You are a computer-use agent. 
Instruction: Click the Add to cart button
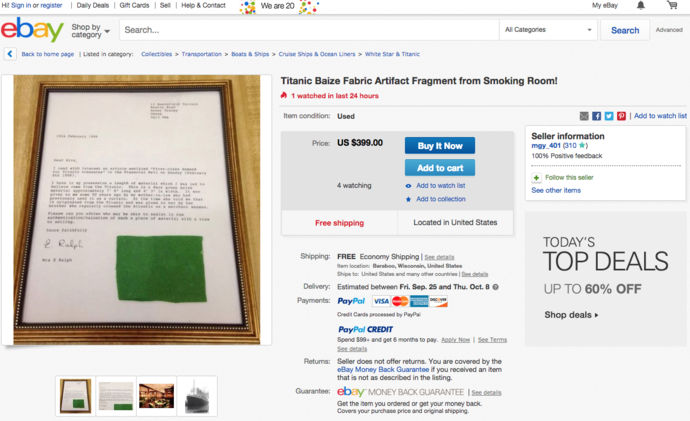[440, 168]
